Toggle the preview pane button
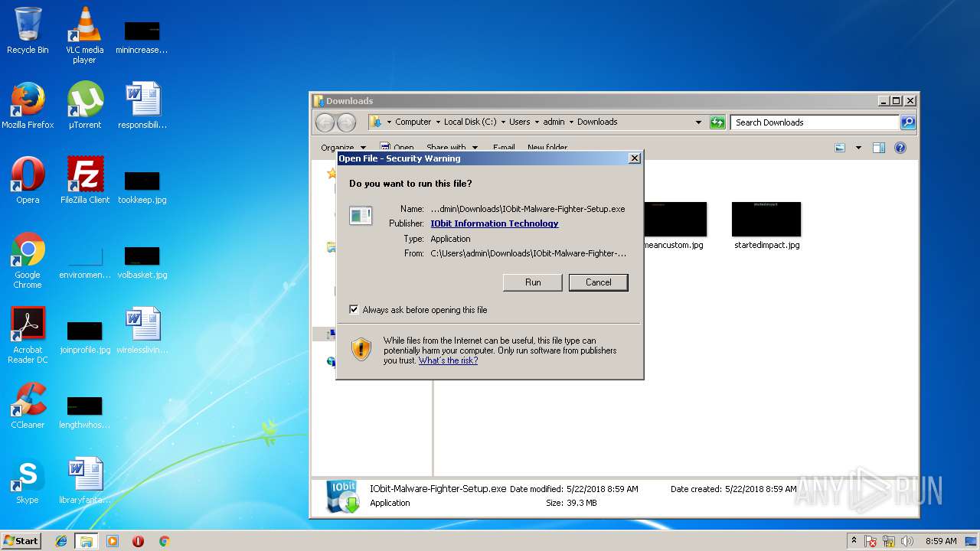 tap(879, 148)
